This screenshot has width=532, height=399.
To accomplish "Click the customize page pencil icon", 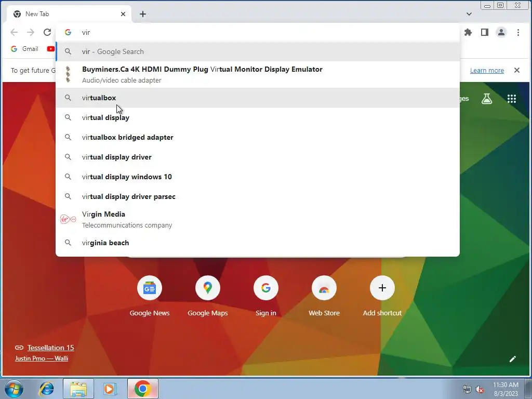I will [x=513, y=359].
